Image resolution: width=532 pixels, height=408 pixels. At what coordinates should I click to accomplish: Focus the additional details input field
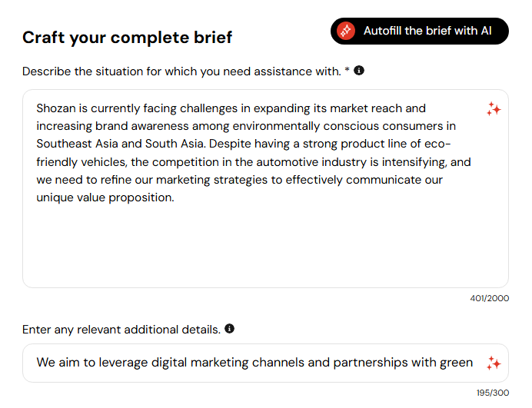(x=265, y=363)
